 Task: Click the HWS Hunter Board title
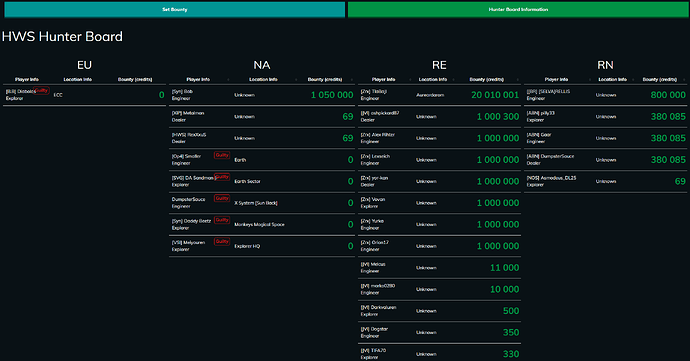[62, 37]
